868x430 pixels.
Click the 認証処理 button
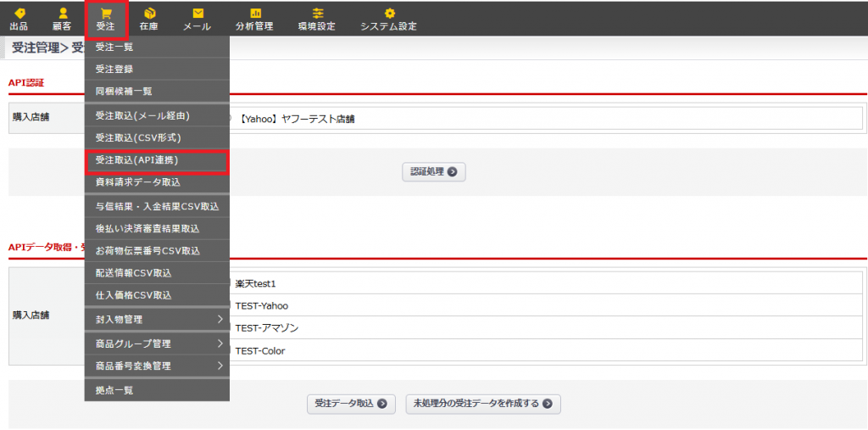pos(433,172)
